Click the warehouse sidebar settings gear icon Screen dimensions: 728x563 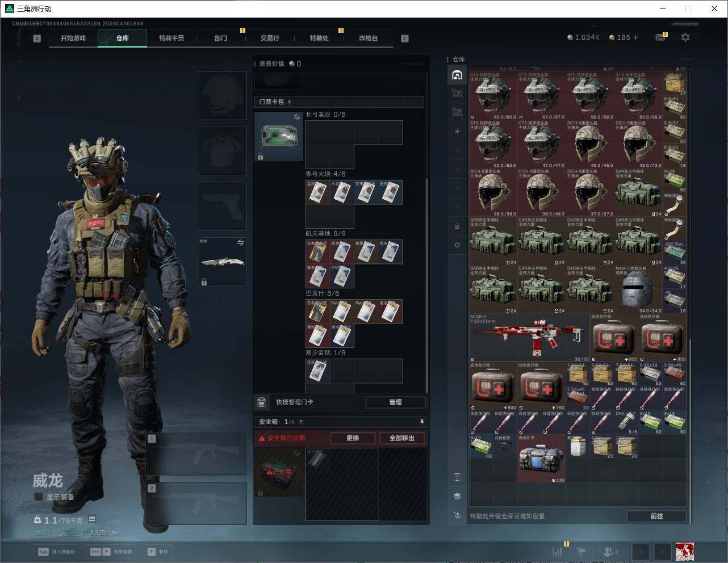tap(457, 245)
